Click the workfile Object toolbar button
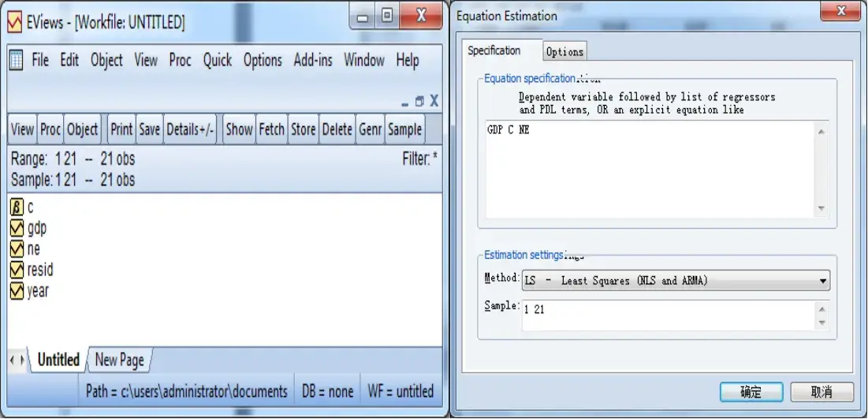This screenshot has height=419, width=868. click(x=83, y=129)
